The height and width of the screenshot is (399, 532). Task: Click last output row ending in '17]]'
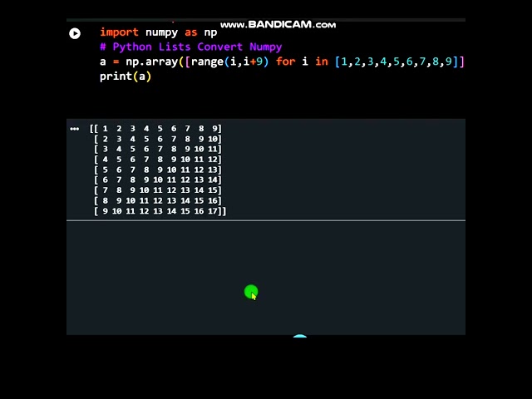[160, 211]
